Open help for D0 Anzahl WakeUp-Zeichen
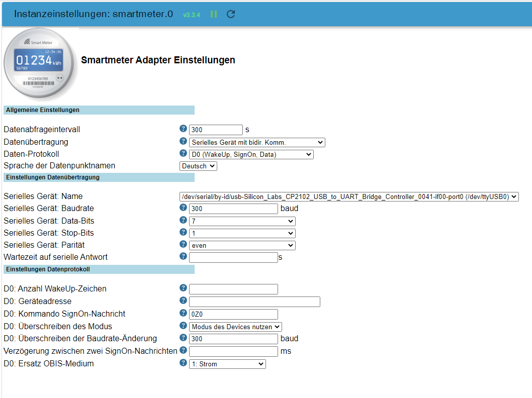532x398 pixels. (x=183, y=288)
